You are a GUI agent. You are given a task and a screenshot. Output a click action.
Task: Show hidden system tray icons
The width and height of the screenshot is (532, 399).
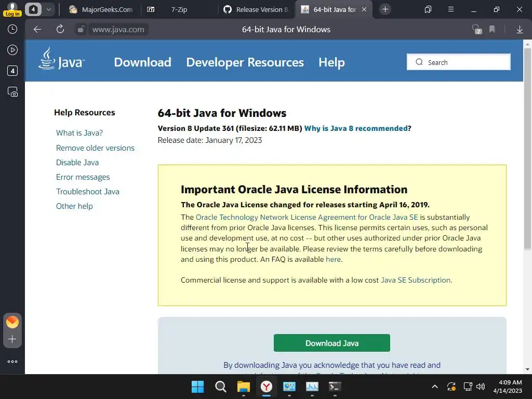435,387
